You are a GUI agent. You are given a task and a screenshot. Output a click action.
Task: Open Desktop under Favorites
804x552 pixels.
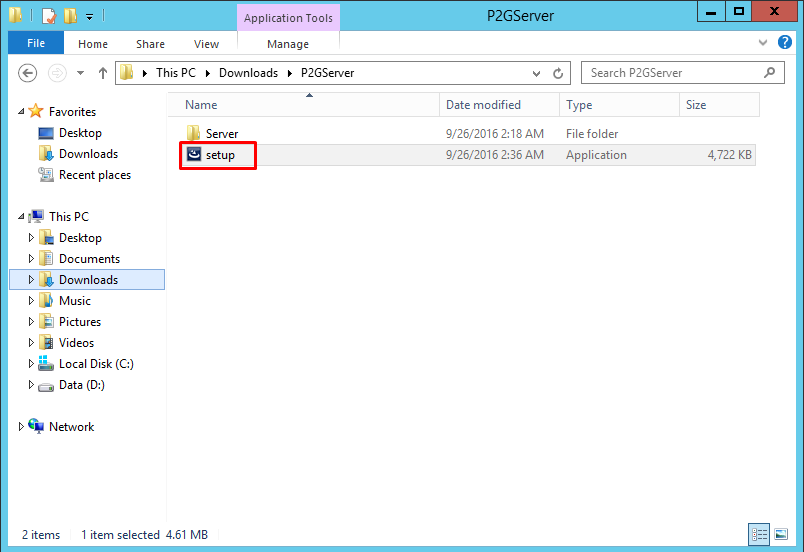click(x=81, y=133)
